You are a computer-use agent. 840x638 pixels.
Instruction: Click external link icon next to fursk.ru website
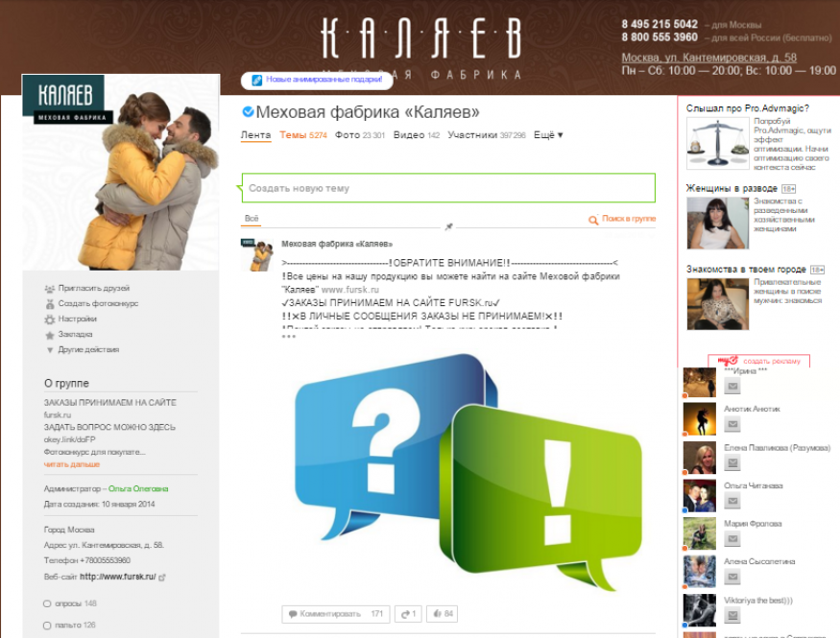[x=162, y=578]
